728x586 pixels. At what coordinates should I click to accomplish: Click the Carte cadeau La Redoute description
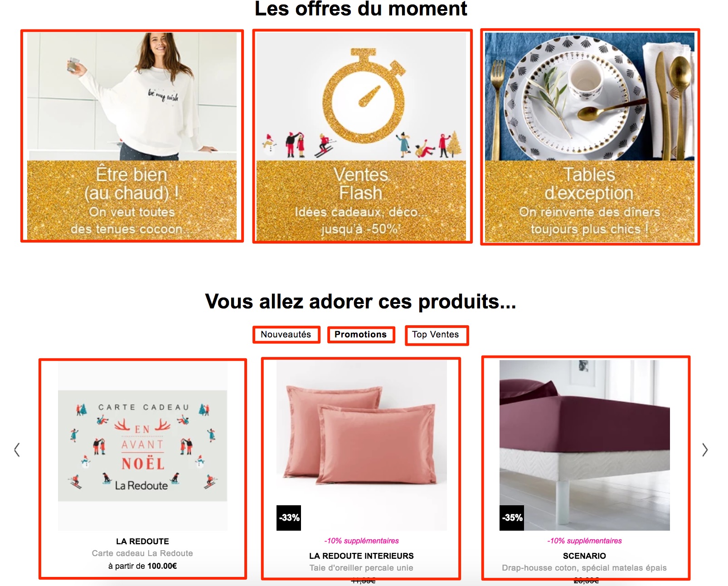tap(142, 553)
